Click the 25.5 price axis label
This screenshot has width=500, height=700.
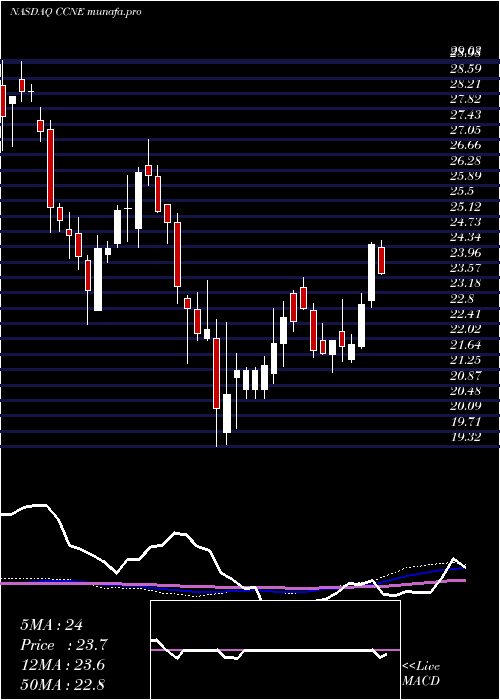pos(462,192)
